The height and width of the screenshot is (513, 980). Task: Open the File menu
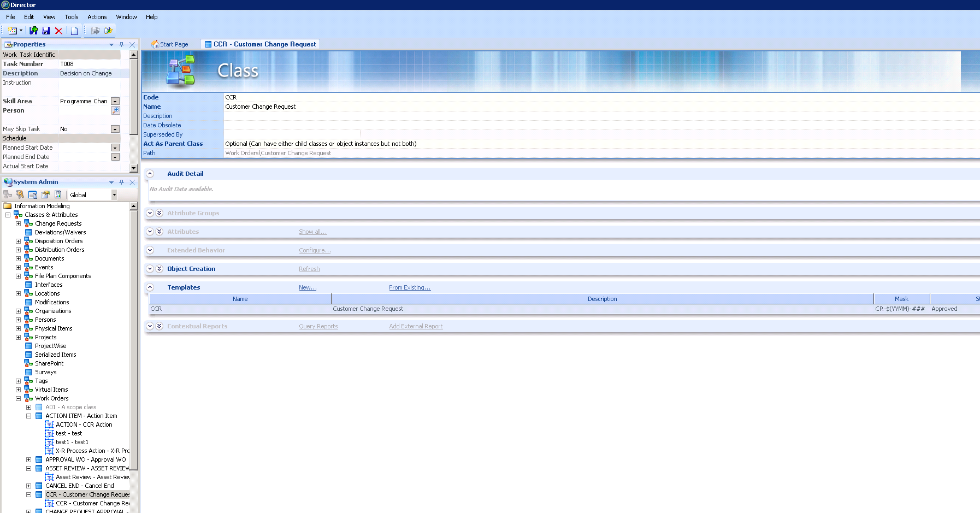point(10,17)
